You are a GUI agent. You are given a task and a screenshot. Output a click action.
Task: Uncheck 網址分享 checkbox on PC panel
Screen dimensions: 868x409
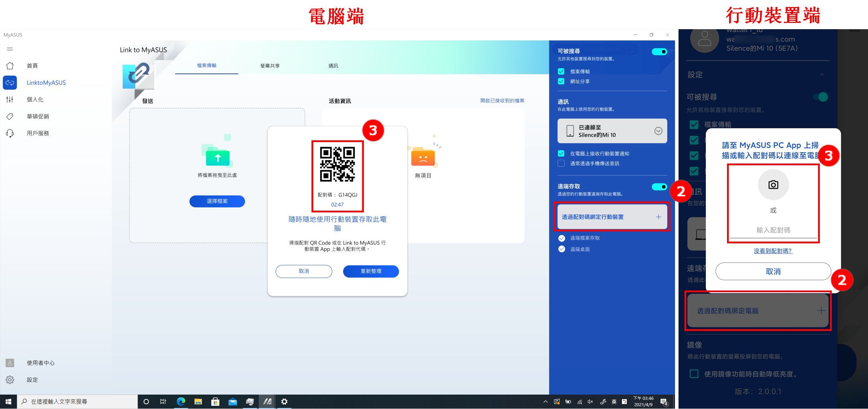[561, 81]
